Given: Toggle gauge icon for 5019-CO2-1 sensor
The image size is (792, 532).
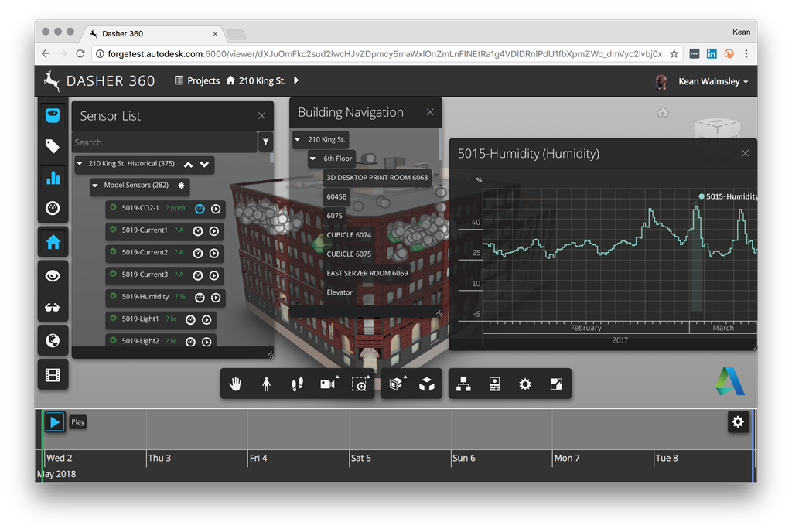Looking at the screenshot, I should pos(200,209).
